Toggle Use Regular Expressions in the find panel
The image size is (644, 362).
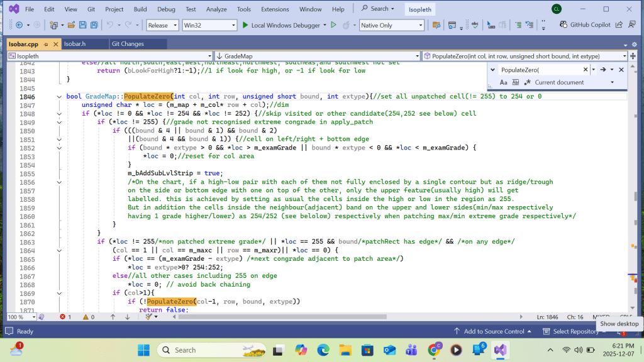point(526,83)
